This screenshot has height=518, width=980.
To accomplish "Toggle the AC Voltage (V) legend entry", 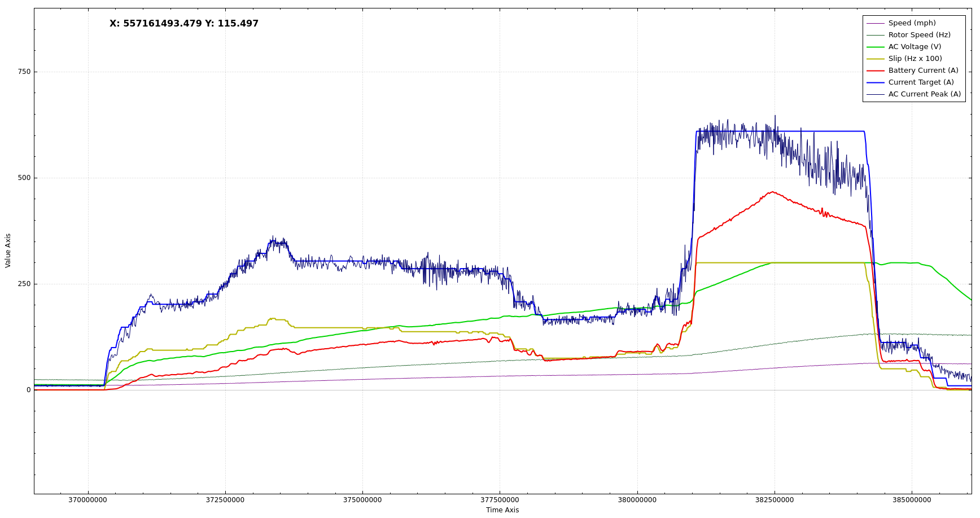I will click(915, 47).
